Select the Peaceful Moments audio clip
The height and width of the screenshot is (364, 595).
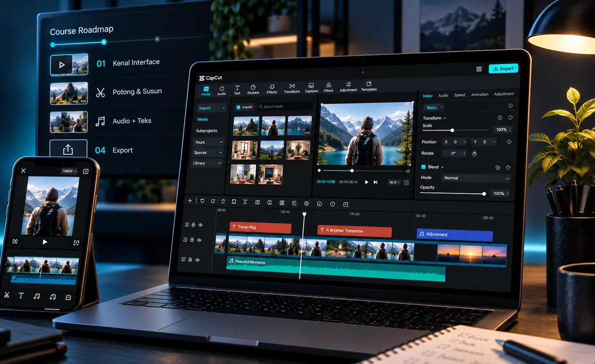pos(336,269)
